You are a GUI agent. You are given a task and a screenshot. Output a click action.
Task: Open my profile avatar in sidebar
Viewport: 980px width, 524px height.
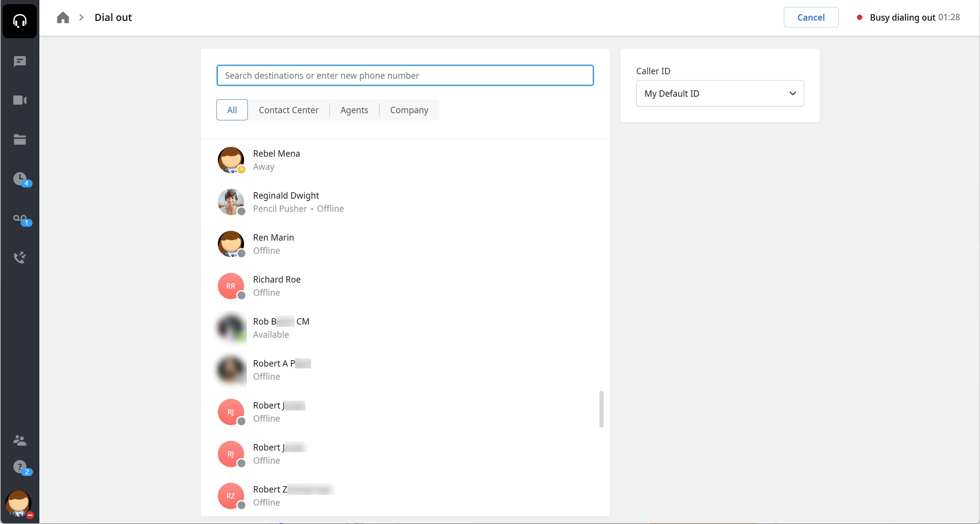[x=19, y=503]
